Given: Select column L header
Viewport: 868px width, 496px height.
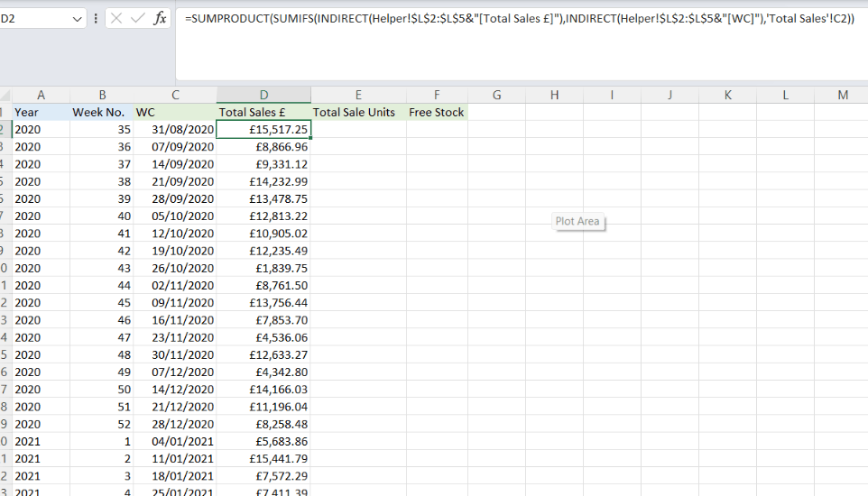Looking at the screenshot, I should point(785,95).
